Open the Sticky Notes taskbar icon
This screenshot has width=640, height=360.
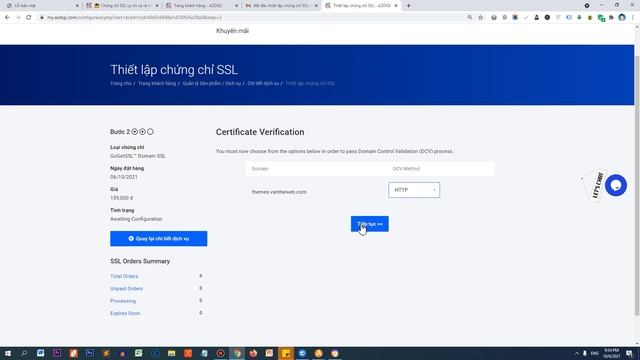pyautogui.click(x=286, y=353)
